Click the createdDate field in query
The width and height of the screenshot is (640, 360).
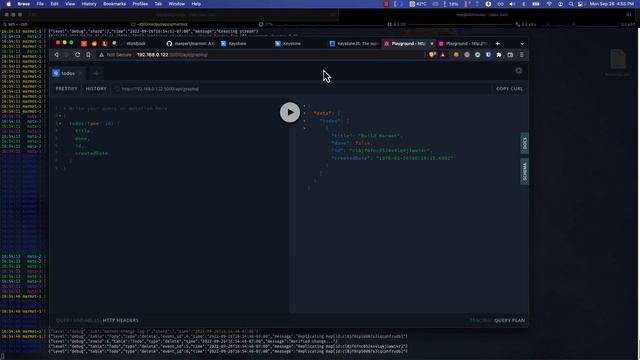click(91, 153)
